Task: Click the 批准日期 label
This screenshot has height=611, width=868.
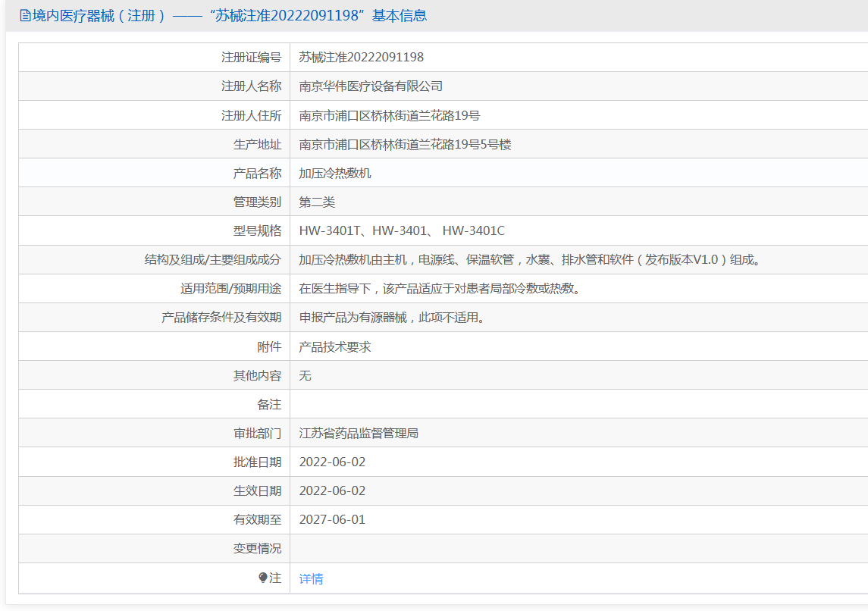Action: point(258,462)
